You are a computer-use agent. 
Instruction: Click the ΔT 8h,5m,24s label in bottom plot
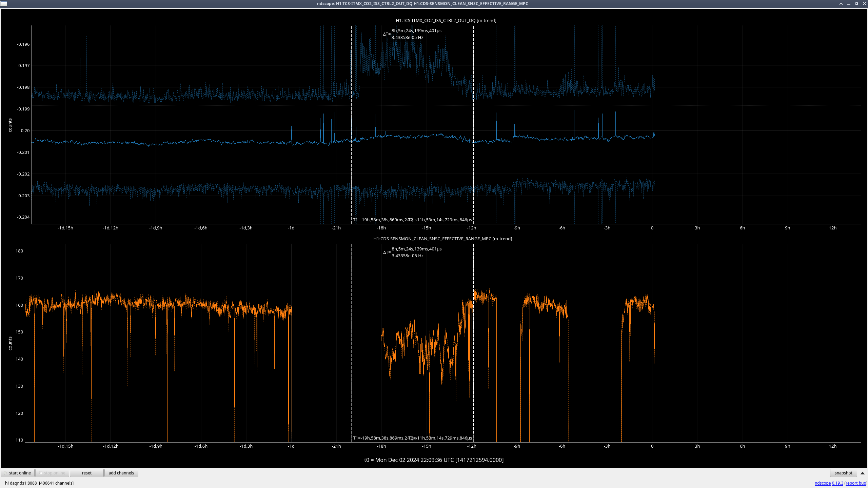coord(412,252)
